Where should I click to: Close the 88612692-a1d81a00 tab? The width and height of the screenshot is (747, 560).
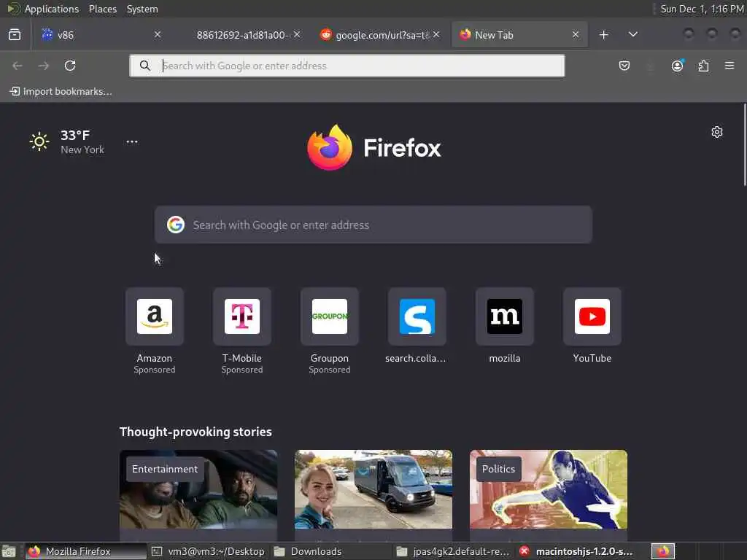click(297, 35)
